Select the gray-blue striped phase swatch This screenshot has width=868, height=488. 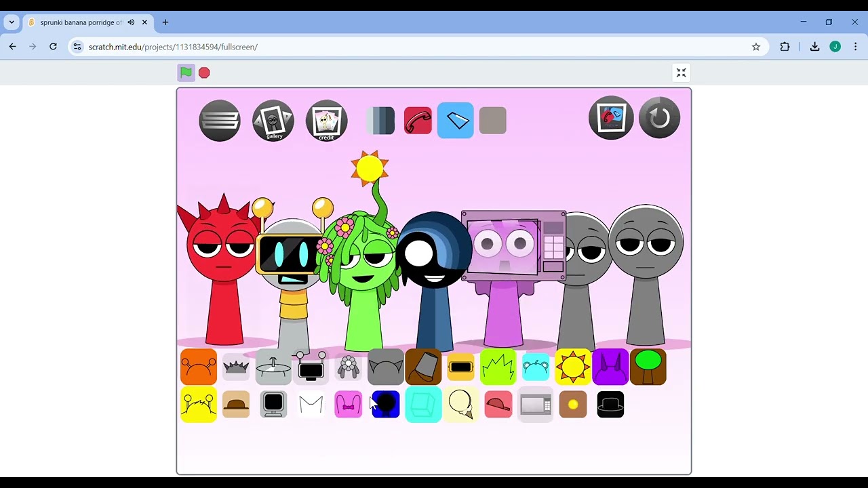[x=380, y=121]
